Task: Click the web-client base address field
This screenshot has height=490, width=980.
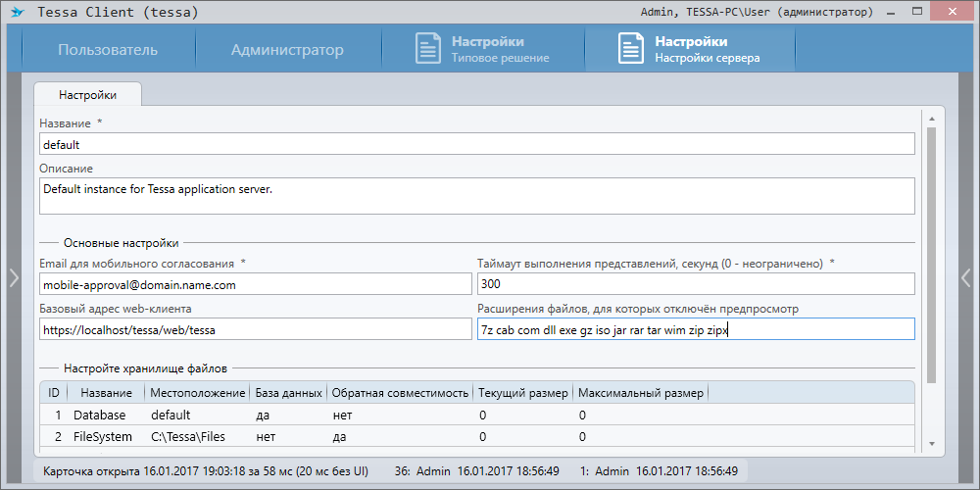Action: (x=255, y=329)
